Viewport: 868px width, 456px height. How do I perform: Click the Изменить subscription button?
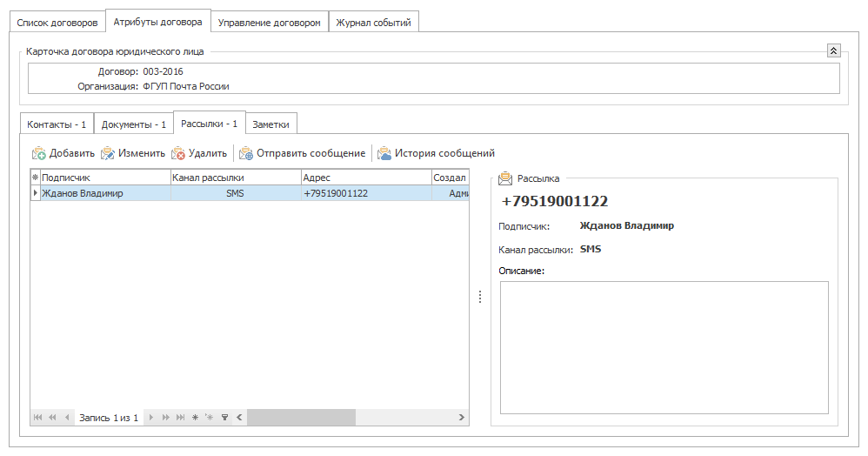click(133, 153)
